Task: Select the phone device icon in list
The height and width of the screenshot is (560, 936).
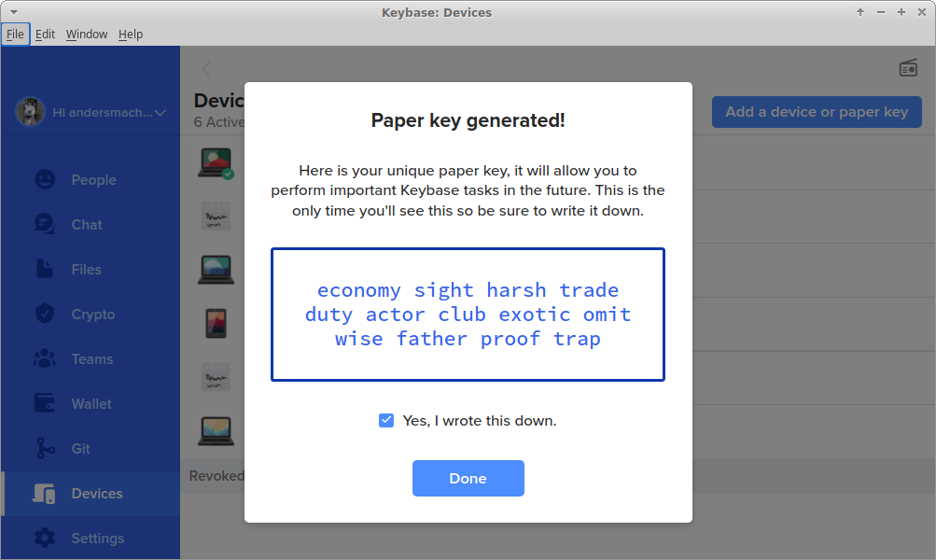Action: click(x=216, y=322)
